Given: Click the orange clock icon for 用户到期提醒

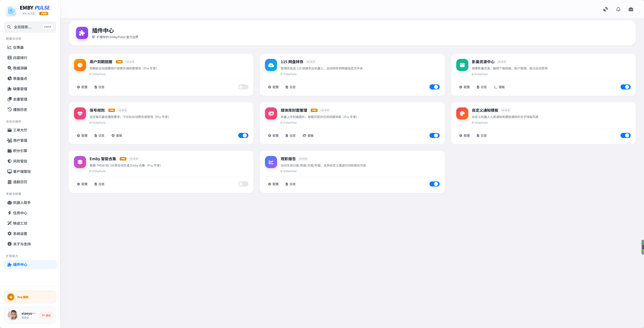Looking at the screenshot, I should [x=80, y=65].
